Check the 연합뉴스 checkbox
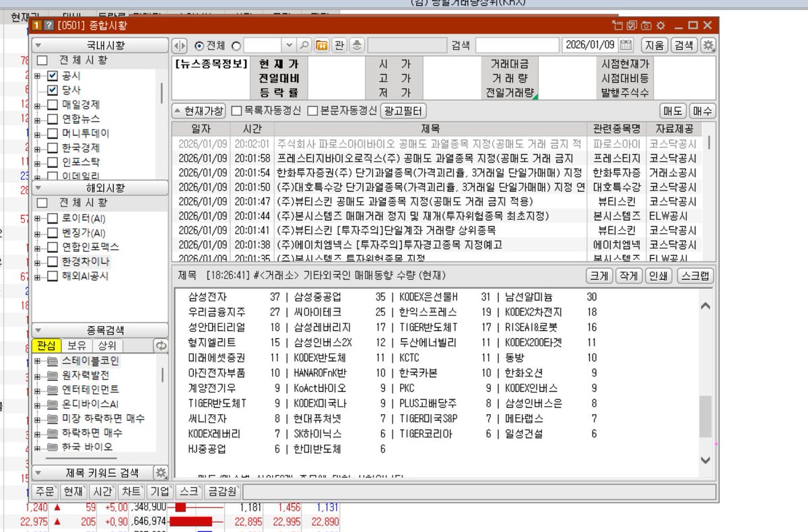This screenshot has width=808, height=532. click(53, 119)
